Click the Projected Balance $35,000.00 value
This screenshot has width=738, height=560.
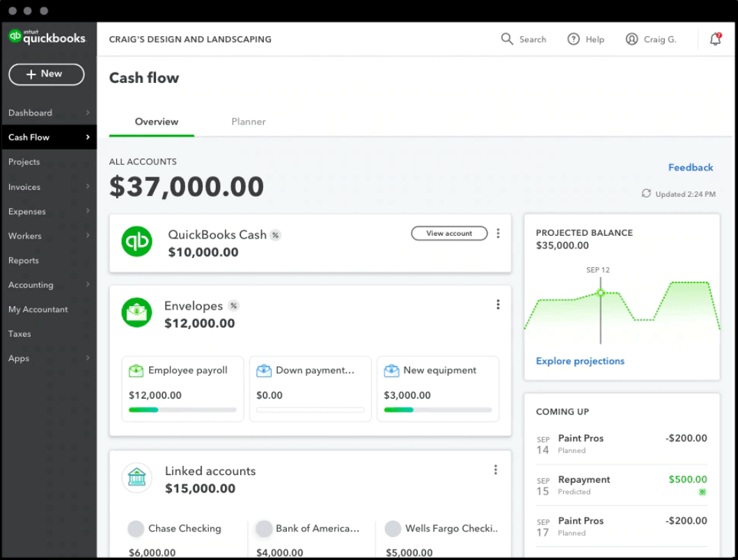tap(563, 246)
